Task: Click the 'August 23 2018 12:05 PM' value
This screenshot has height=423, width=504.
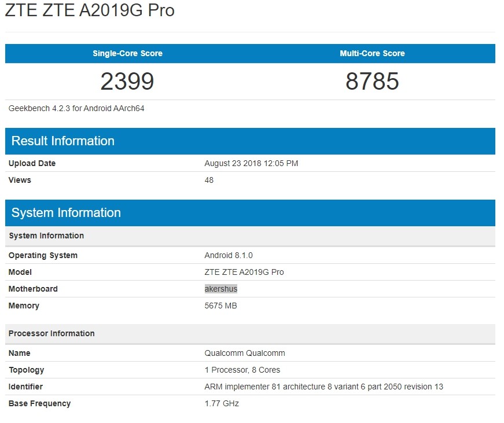Action: click(251, 163)
